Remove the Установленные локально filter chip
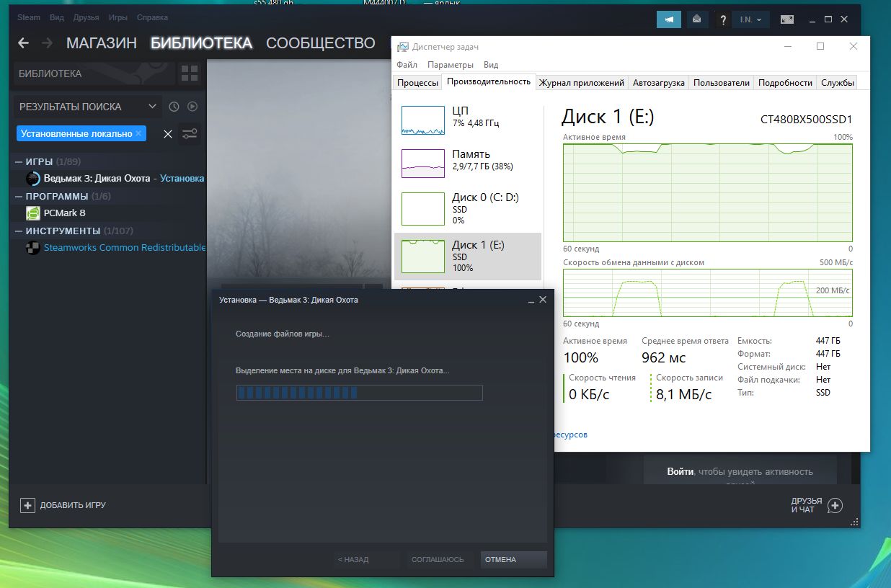Image resolution: width=891 pixels, height=588 pixels. 138,133
